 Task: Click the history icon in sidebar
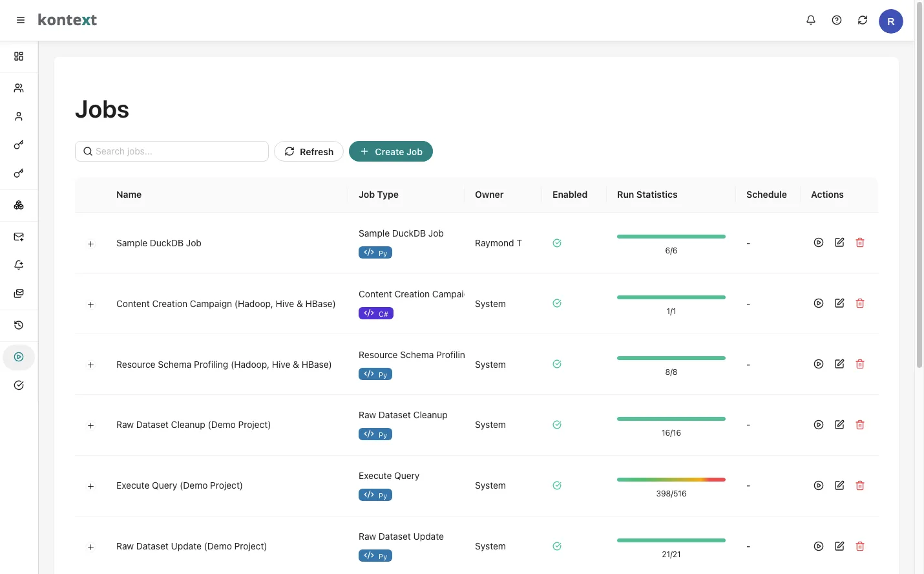pos(19,325)
